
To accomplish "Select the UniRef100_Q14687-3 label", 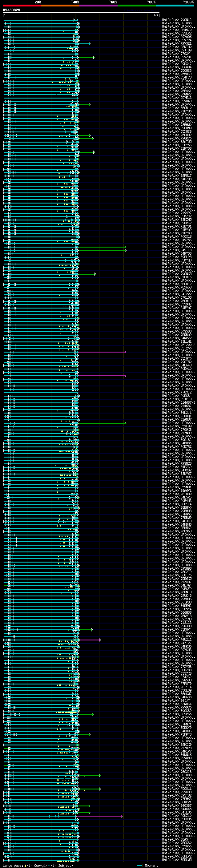I will tap(179, 403).
